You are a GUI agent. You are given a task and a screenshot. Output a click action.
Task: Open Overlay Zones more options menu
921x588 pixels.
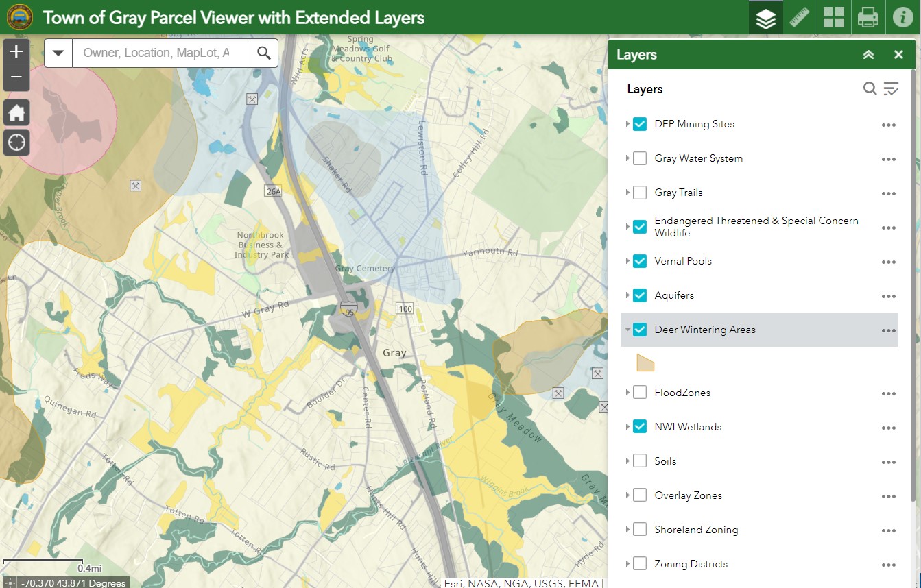click(889, 496)
